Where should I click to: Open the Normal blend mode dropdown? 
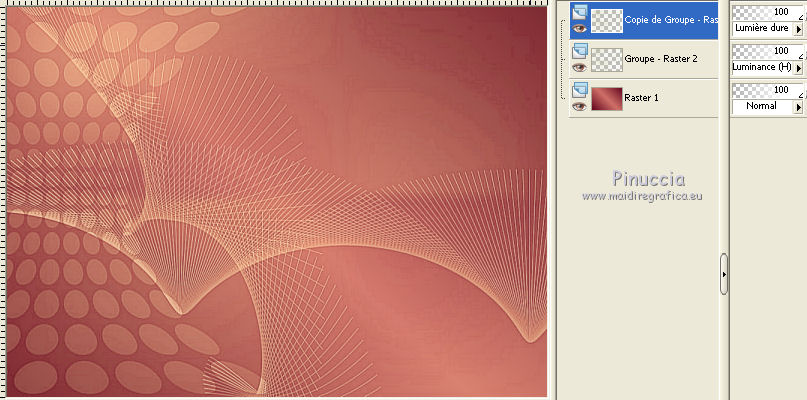click(x=798, y=107)
